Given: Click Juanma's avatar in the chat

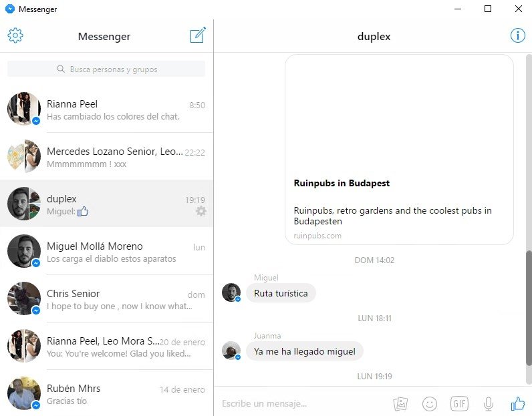Looking at the screenshot, I should 231,350.
